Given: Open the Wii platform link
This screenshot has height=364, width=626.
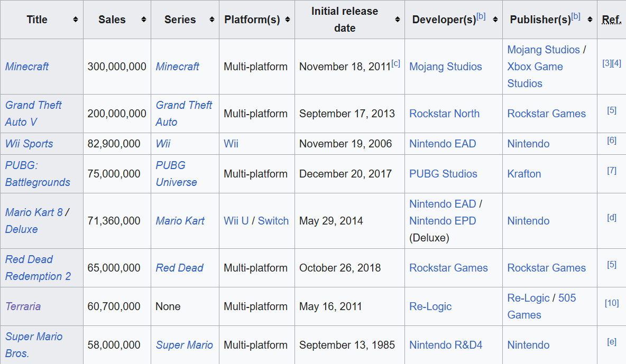Looking at the screenshot, I should click(231, 144).
